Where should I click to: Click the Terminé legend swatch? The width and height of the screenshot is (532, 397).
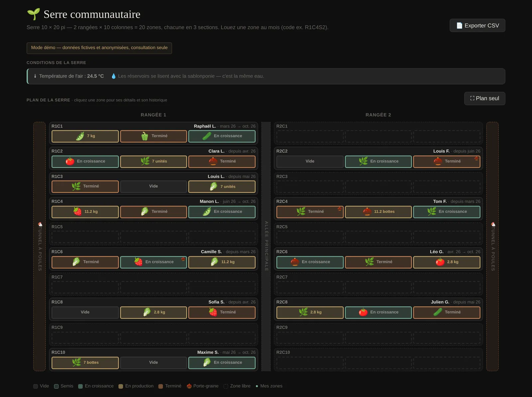(161, 386)
